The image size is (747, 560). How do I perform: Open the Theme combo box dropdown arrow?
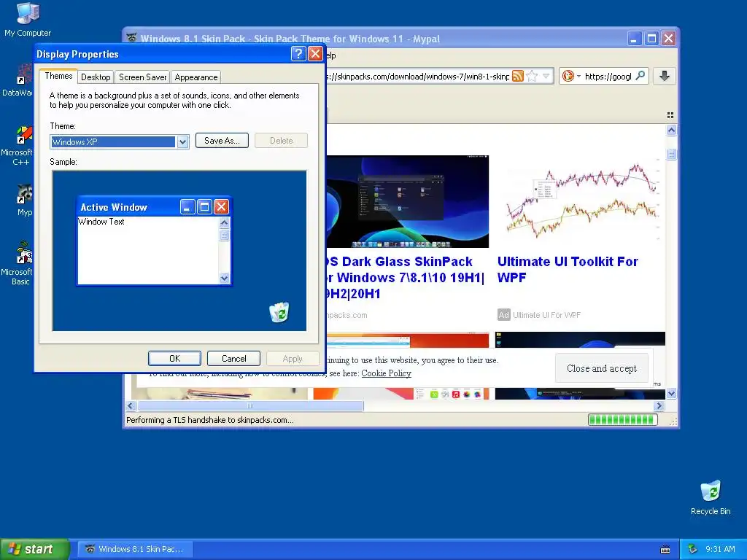tap(182, 142)
